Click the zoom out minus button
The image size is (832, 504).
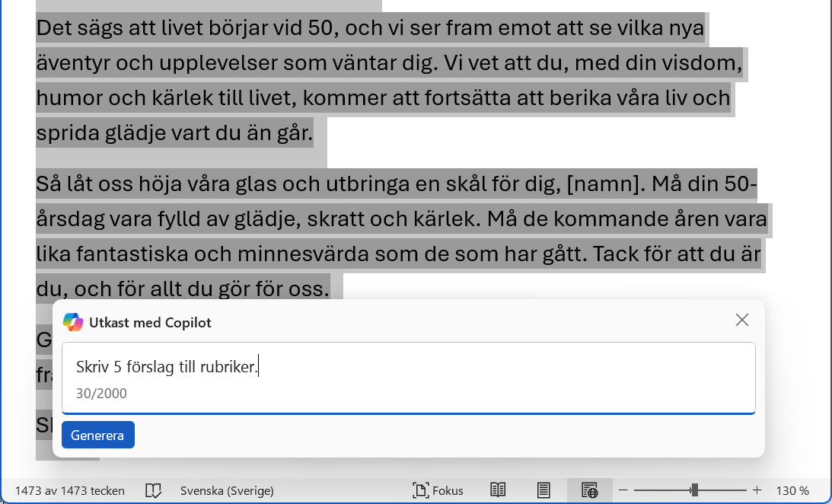pyautogui.click(x=623, y=490)
